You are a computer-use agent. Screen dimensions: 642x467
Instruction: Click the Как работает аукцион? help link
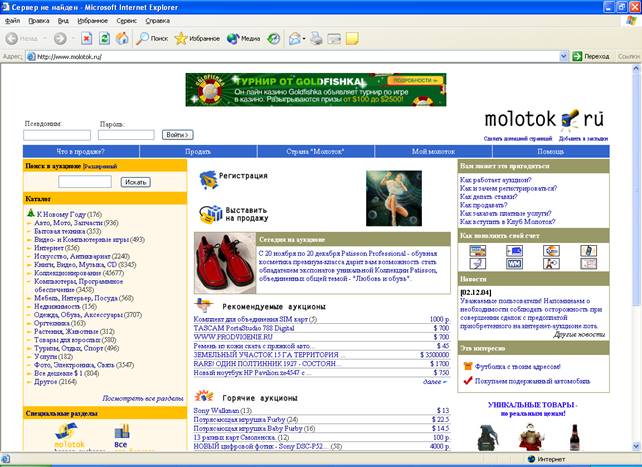tap(495, 180)
